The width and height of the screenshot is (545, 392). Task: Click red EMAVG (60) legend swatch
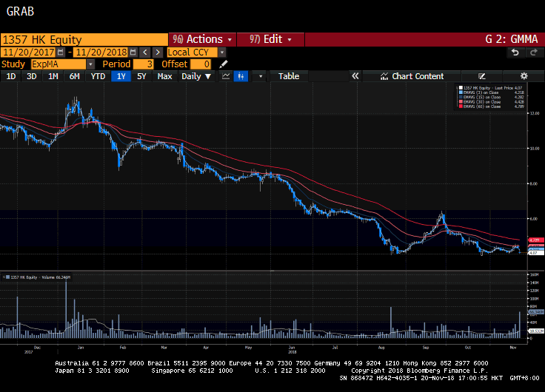point(461,107)
